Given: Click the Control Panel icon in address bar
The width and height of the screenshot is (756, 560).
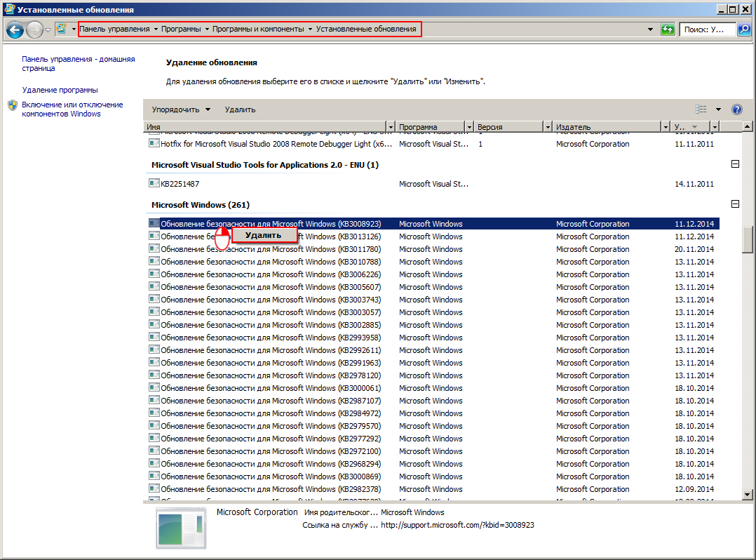Looking at the screenshot, I should point(61,29).
